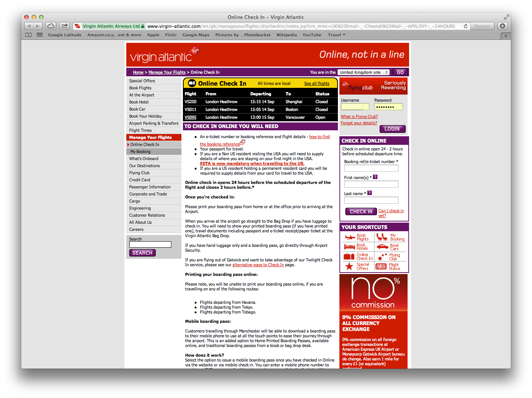Viewport: 532px width, 398px height.
Task: Open Google Maps bookmark
Action: [x=196, y=35]
